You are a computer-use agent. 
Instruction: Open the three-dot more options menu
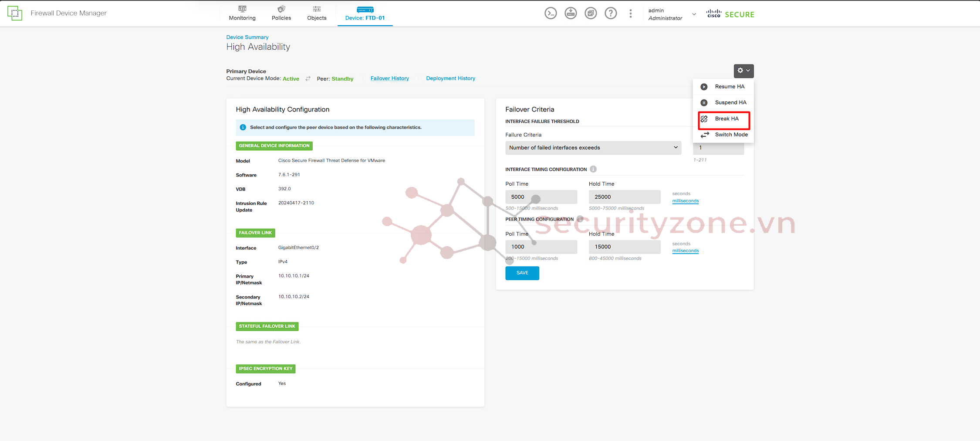pos(630,14)
